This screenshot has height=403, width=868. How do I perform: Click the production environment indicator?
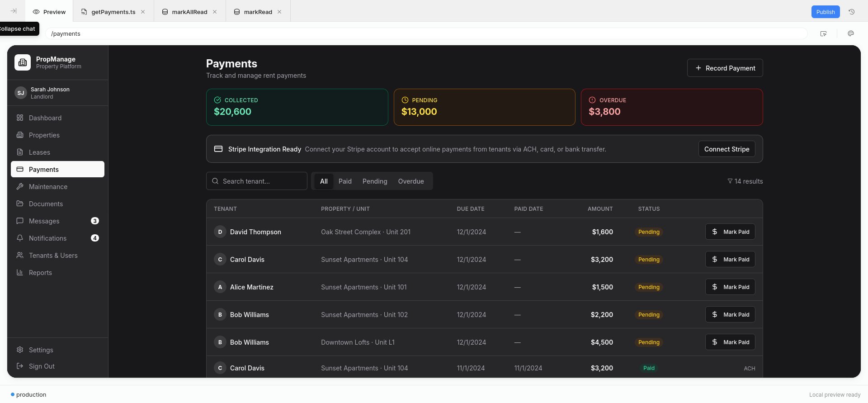(28, 394)
